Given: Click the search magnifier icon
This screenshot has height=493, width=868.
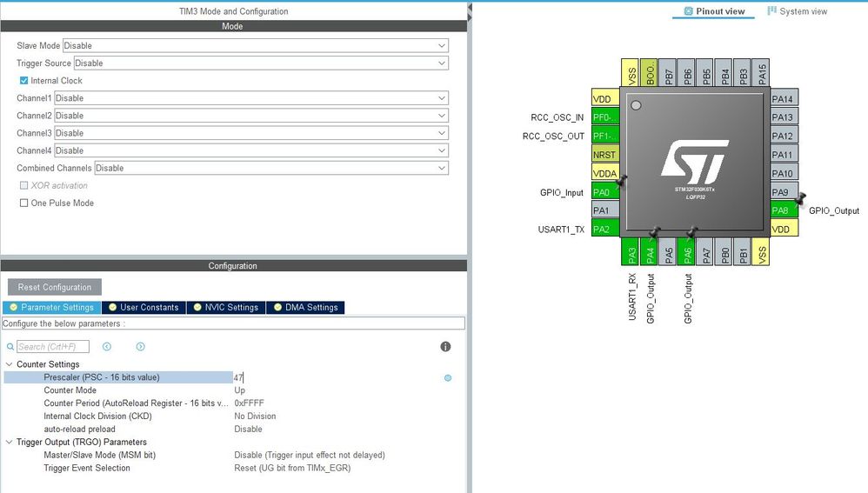Looking at the screenshot, I should [x=10, y=347].
